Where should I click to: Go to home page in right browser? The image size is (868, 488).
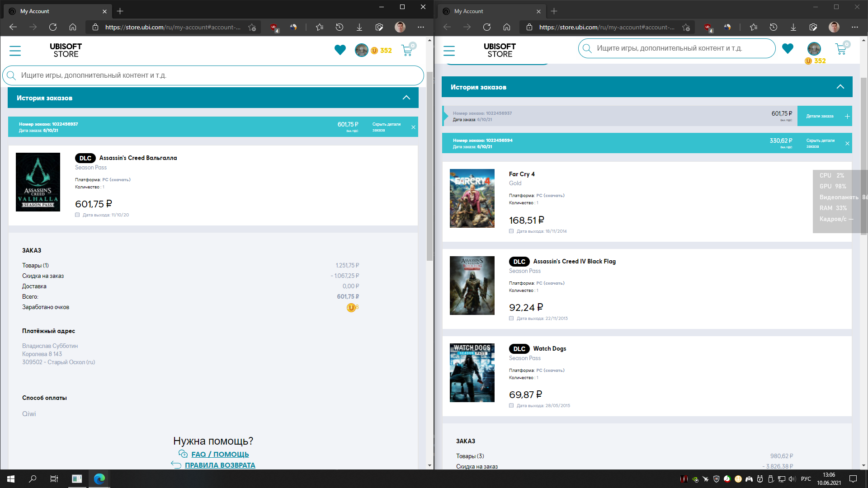click(507, 27)
